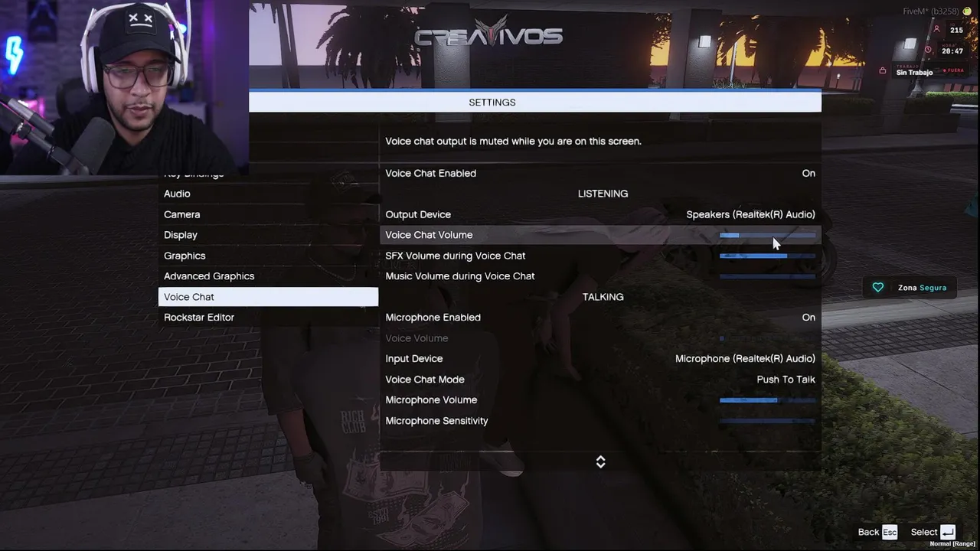The width and height of the screenshot is (980, 551).
Task: Click the heart icon in Zona Segura
Action: pos(878,288)
